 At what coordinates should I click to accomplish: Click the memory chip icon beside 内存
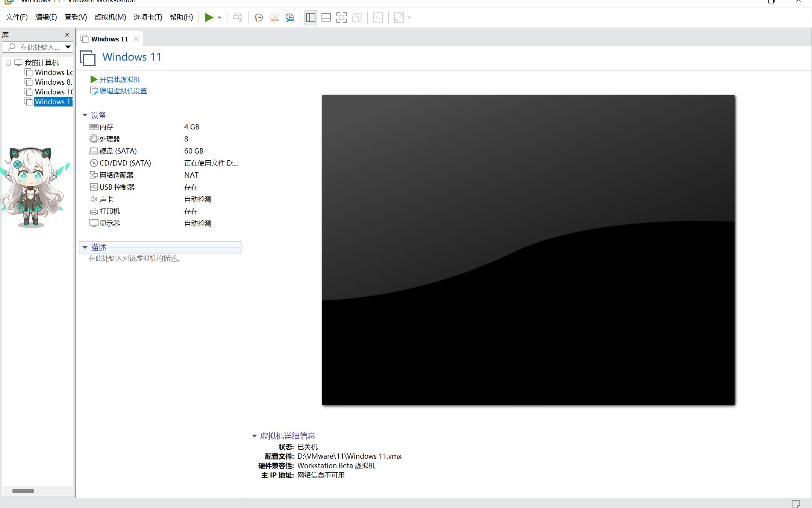pyautogui.click(x=94, y=127)
